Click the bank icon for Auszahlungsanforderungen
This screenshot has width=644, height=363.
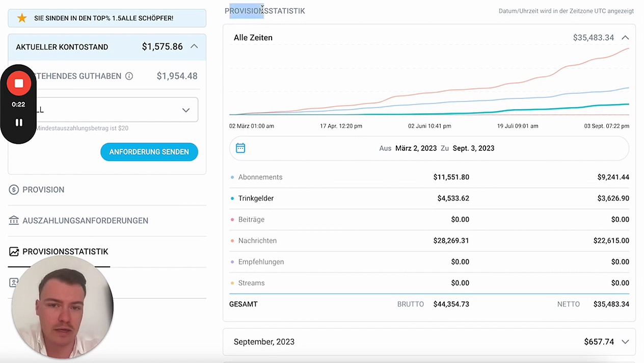point(14,221)
